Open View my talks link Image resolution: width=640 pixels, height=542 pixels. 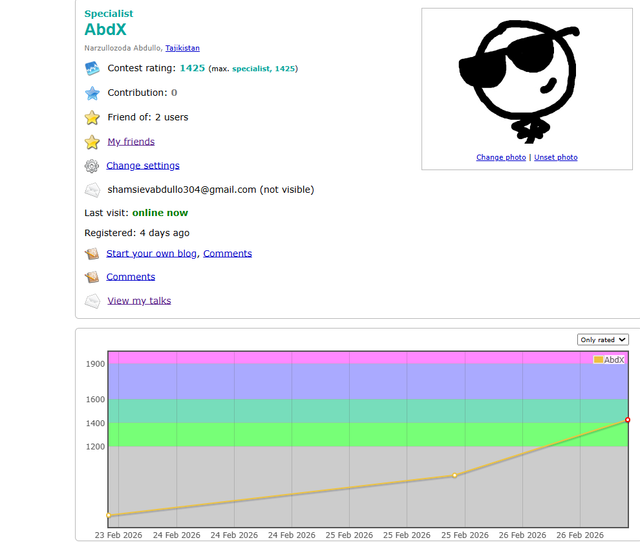(x=139, y=301)
